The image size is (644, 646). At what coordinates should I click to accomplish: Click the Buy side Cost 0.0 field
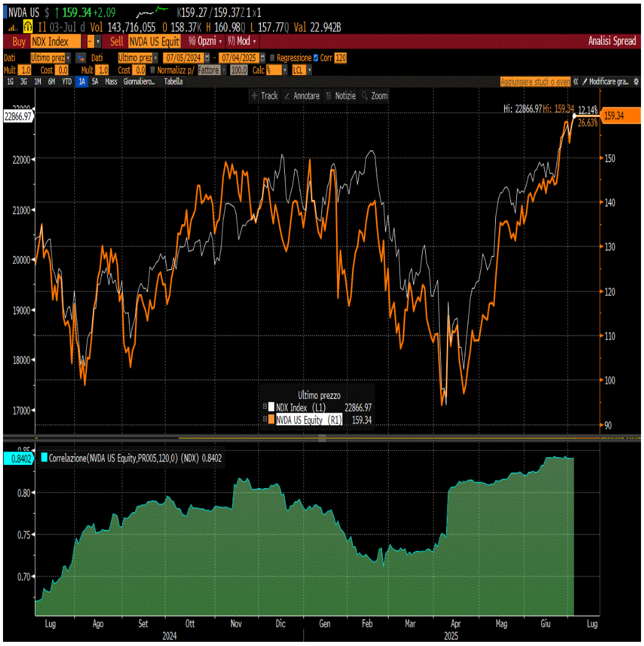[x=62, y=70]
